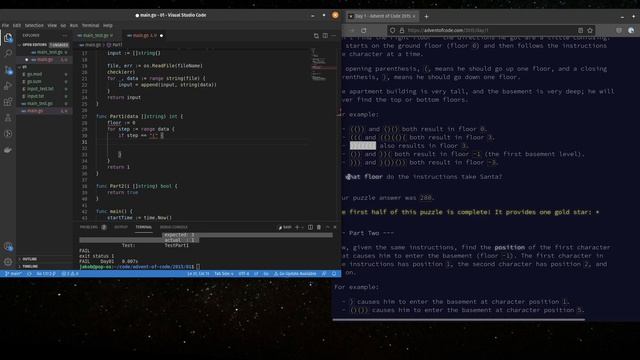Open the File menu
The width and height of the screenshot is (640, 360).
pos(5,25)
